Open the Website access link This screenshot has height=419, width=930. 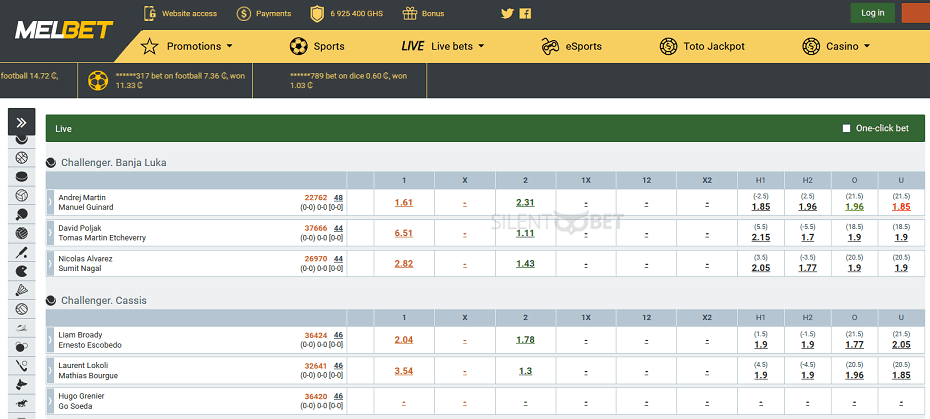pyautogui.click(x=189, y=13)
